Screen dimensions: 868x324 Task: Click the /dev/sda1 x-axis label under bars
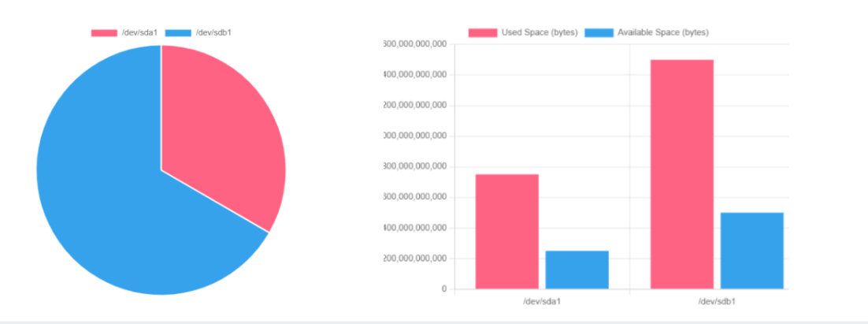click(542, 302)
